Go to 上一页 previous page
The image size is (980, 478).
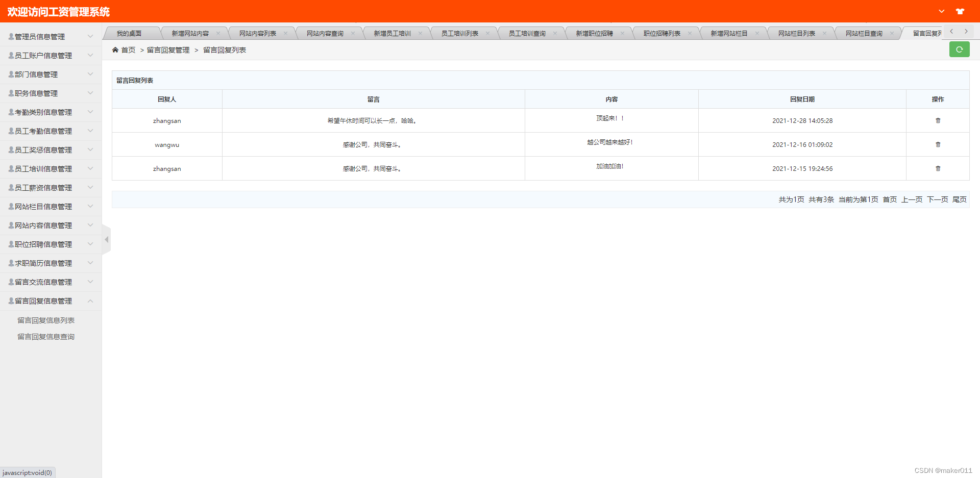coord(912,199)
